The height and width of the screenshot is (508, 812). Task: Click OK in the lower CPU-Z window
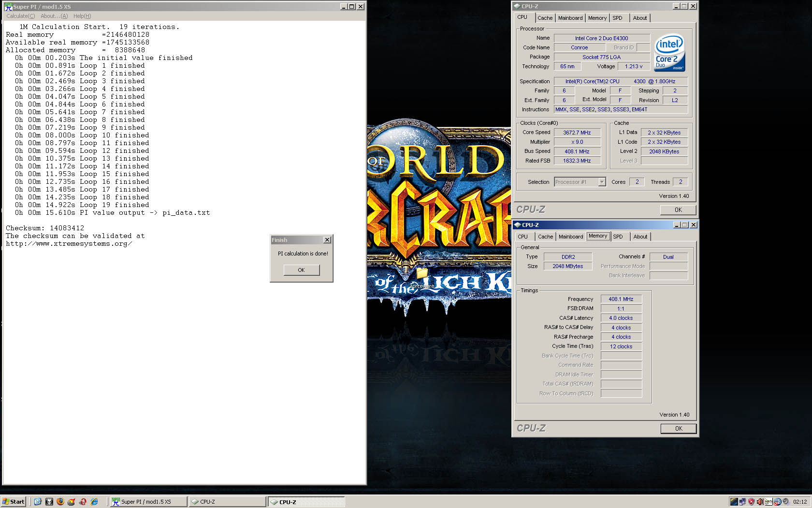click(x=679, y=428)
